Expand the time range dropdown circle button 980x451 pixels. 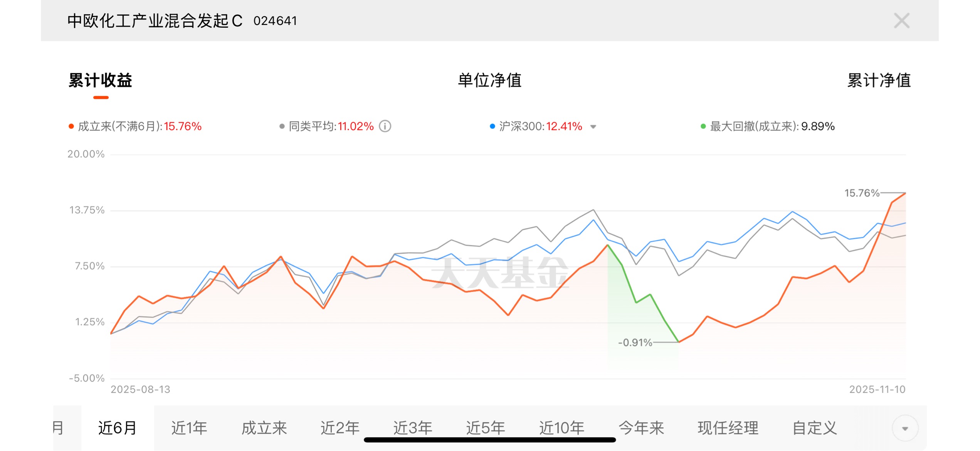tap(905, 428)
